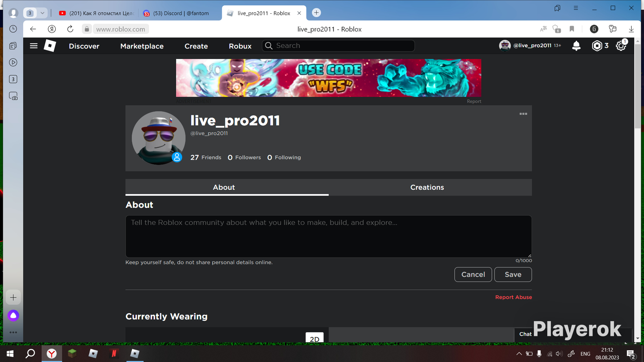
Task: Open the Robux menu item
Action: click(x=240, y=46)
